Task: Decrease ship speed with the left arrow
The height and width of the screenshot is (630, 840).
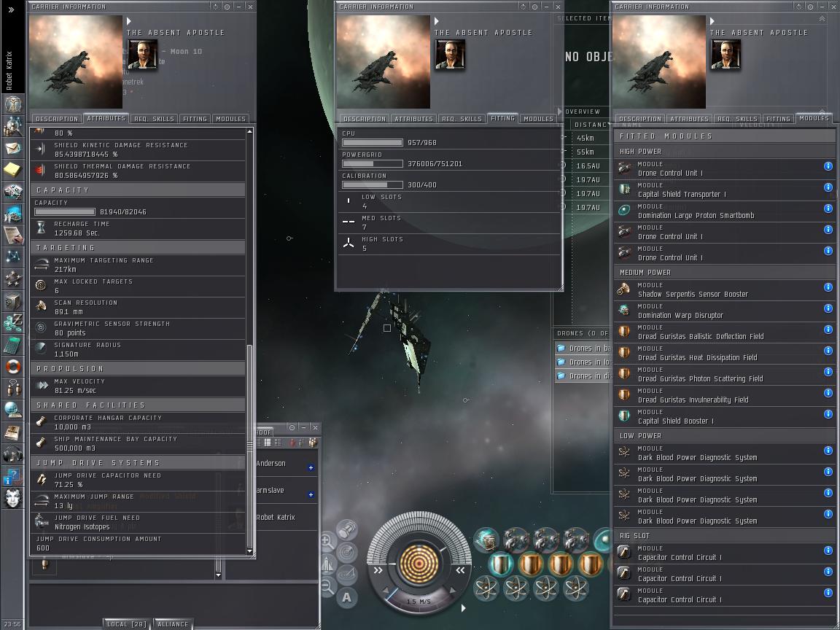Action: click(x=386, y=591)
